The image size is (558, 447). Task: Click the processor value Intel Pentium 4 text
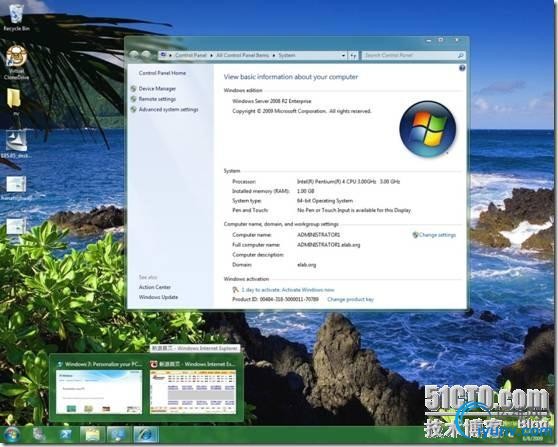click(x=348, y=182)
